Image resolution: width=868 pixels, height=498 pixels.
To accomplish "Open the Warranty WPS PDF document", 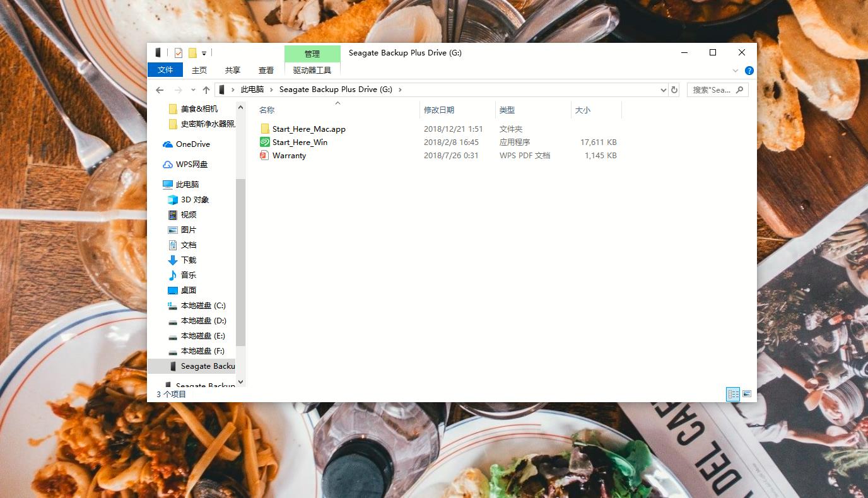I will point(289,155).
